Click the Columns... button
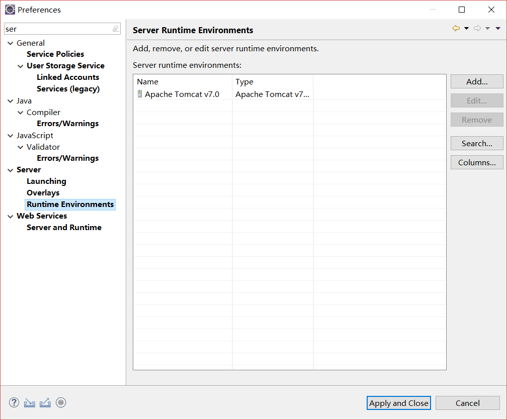Screen dimensions: 507x420 coord(477,162)
